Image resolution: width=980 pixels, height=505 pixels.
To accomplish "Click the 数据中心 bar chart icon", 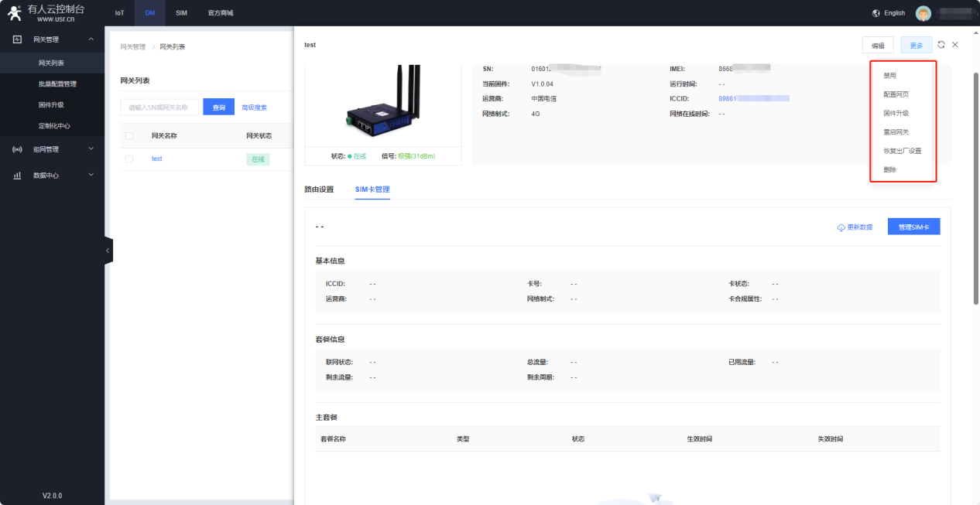I will coord(17,176).
